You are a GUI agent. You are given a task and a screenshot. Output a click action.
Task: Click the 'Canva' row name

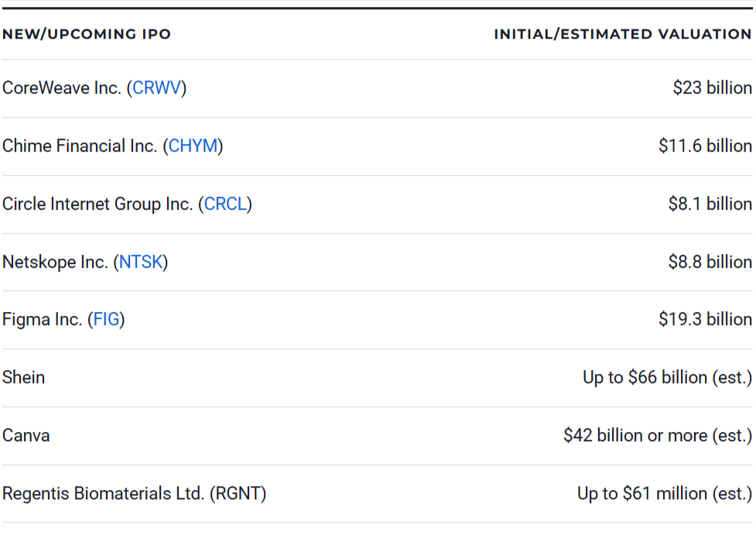point(26,436)
